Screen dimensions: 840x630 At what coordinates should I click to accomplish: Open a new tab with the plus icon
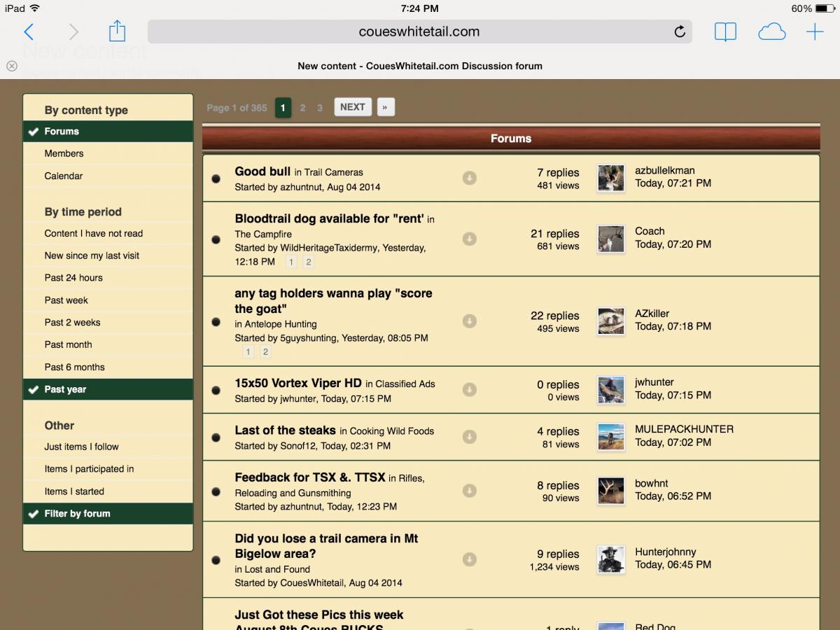[x=815, y=31]
